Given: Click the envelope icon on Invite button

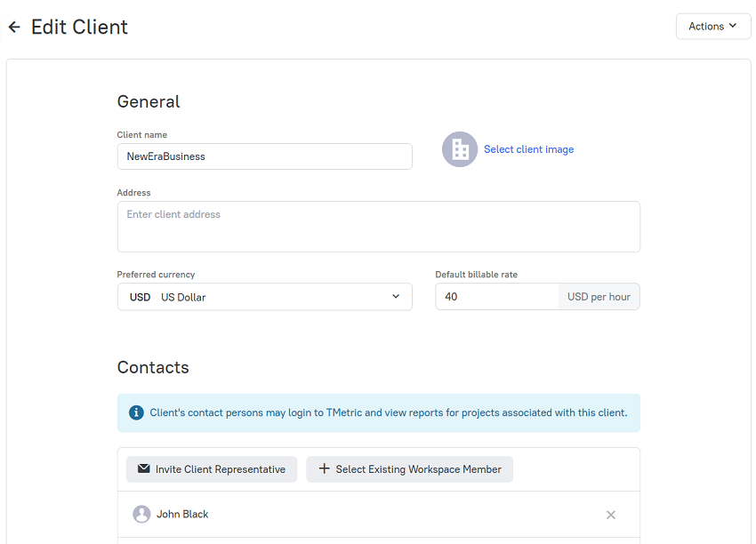Looking at the screenshot, I should pyautogui.click(x=144, y=468).
